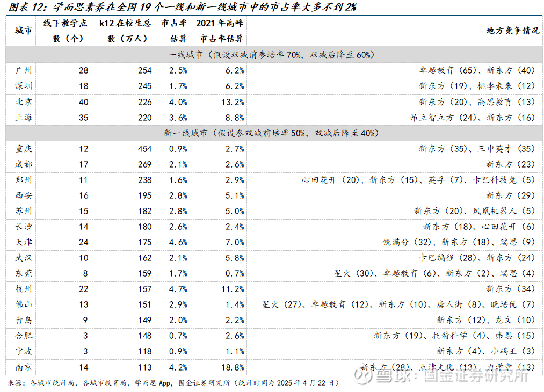Image resolution: width=544 pixels, height=392 pixels.
Task: Click '昂立智立方（24）、新东方（16）' cell
Action: coord(472,118)
